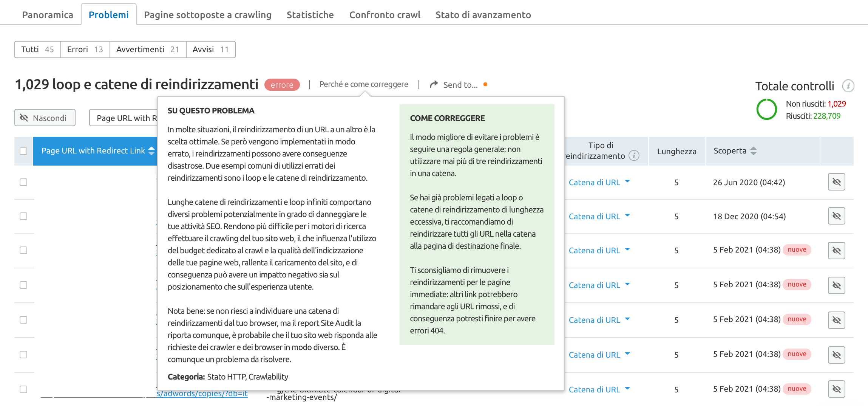Click Perché e come correggere link

[363, 84]
